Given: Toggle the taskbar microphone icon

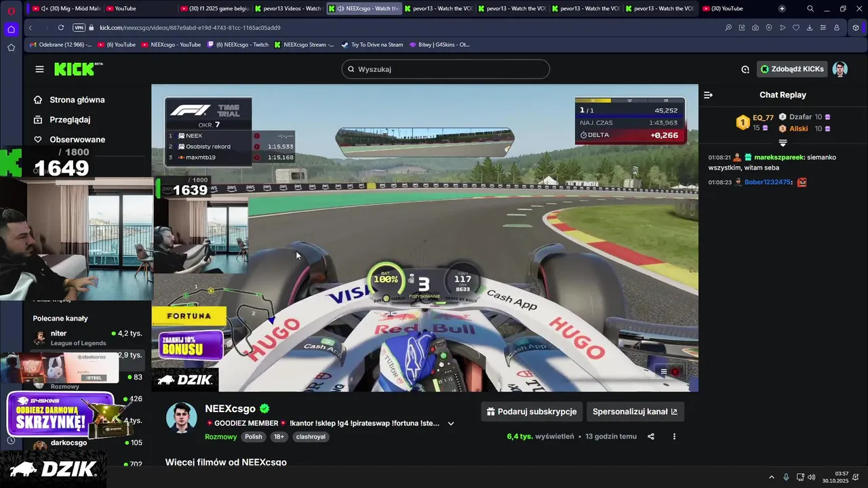Looking at the screenshot, I should point(786,477).
